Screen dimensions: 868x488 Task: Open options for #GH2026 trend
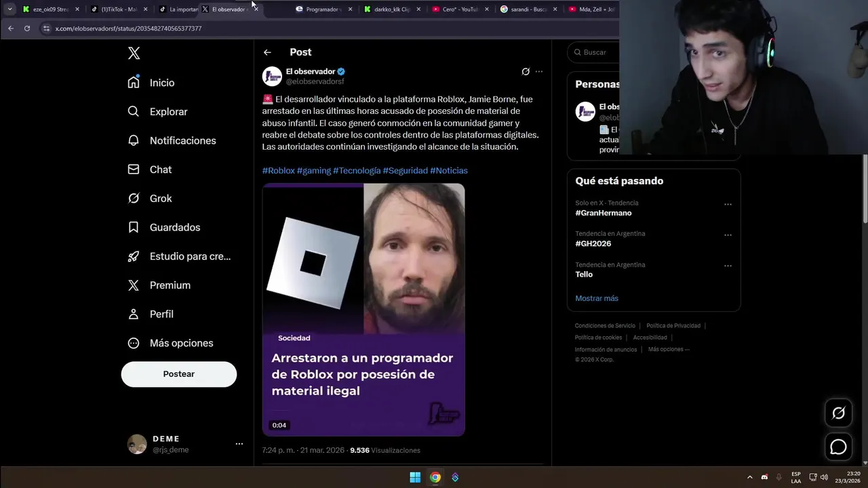(x=728, y=235)
